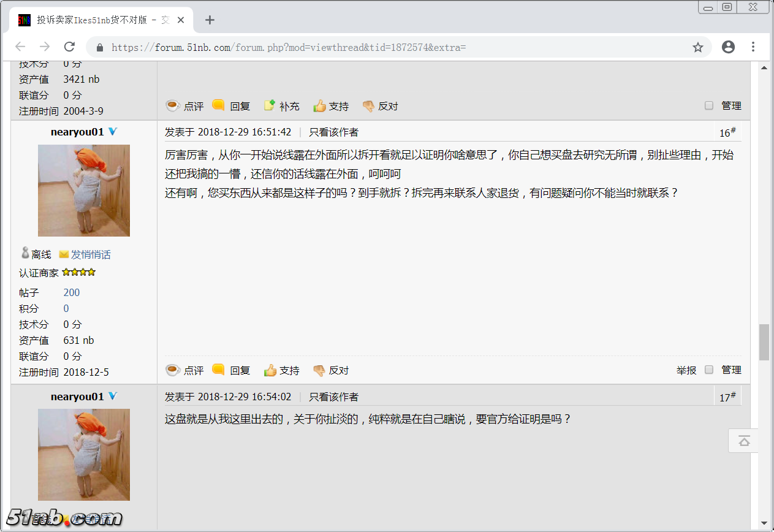
Task: Send private message via 发悄悄话
Action: [x=90, y=254]
